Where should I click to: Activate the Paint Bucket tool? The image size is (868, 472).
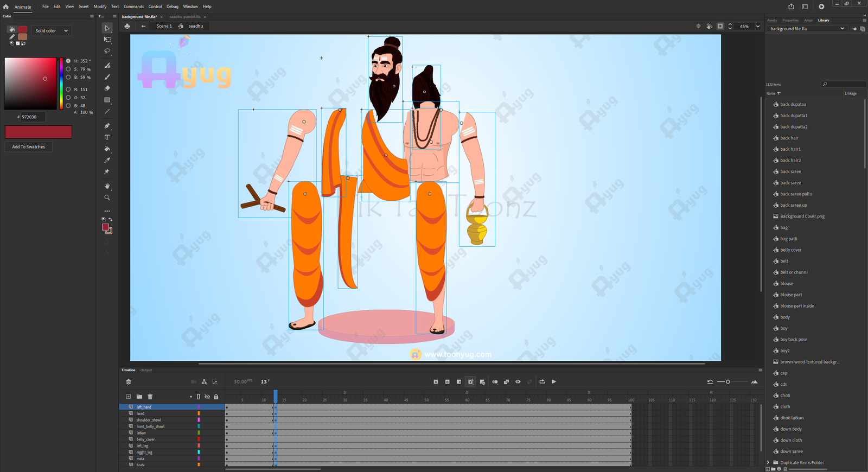click(x=107, y=149)
